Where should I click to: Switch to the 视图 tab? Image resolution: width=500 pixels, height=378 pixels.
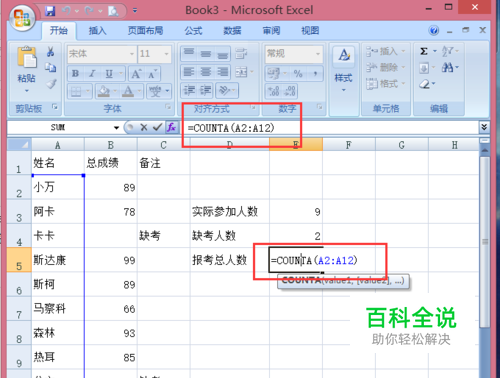point(310,31)
